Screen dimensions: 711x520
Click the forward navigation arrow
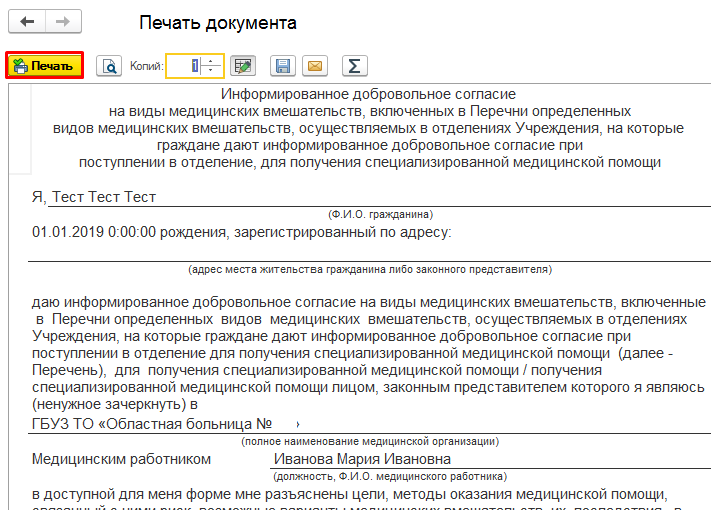(63, 22)
